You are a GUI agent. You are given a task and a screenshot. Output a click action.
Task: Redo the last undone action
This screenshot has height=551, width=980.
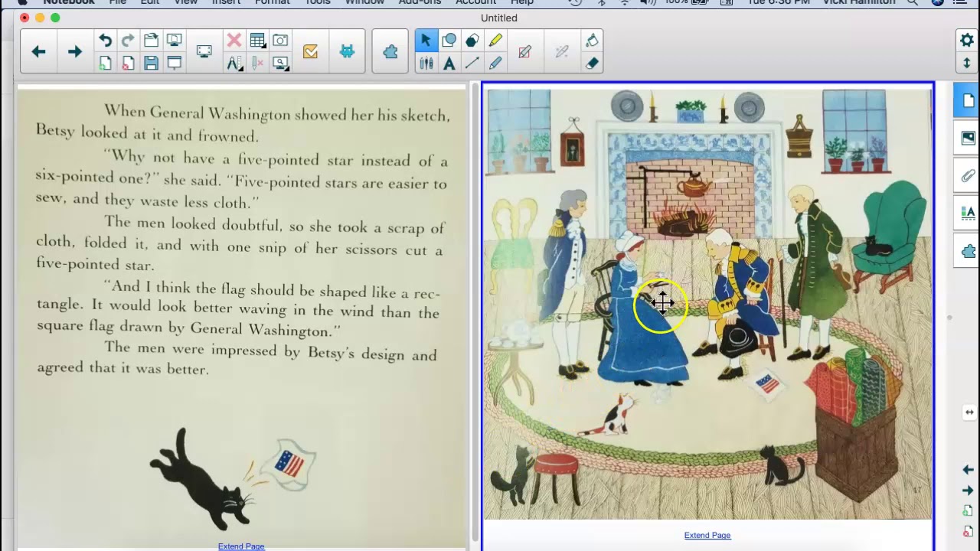(x=128, y=41)
